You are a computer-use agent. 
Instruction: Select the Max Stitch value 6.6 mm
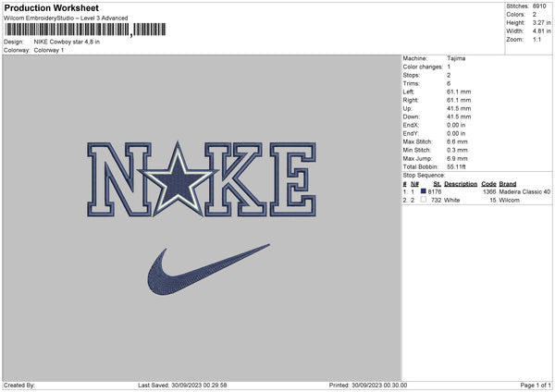(x=457, y=141)
